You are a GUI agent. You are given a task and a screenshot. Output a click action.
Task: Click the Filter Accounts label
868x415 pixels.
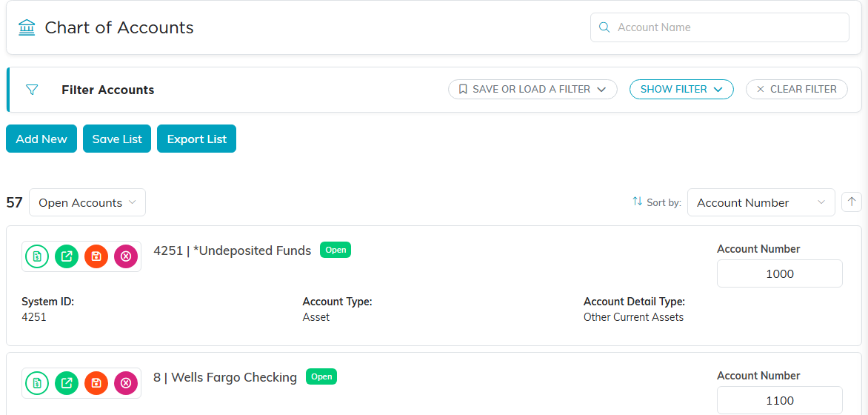(x=108, y=90)
